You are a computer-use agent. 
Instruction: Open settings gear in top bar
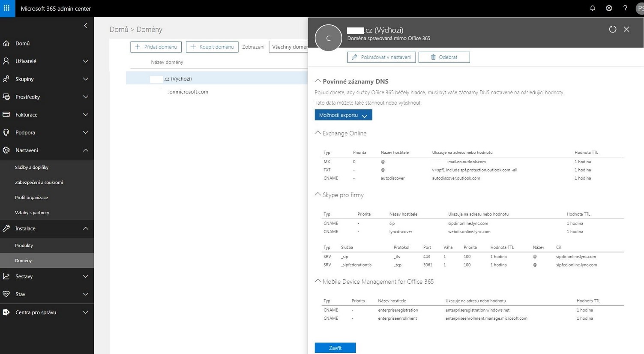(609, 8)
